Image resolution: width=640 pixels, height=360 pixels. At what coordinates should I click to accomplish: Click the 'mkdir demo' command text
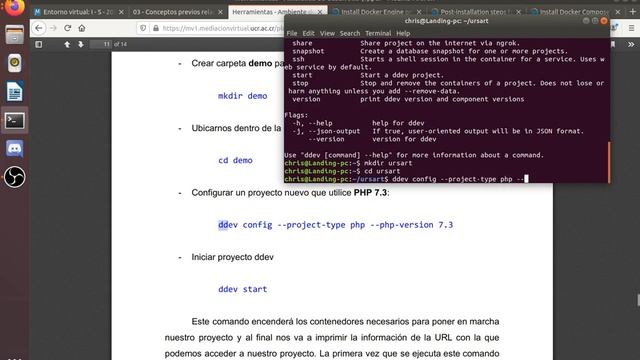[242, 96]
